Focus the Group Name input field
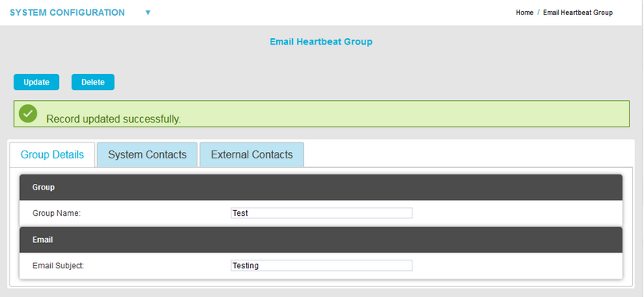The height and width of the screenshot is (297, 644). click(322, 213)
